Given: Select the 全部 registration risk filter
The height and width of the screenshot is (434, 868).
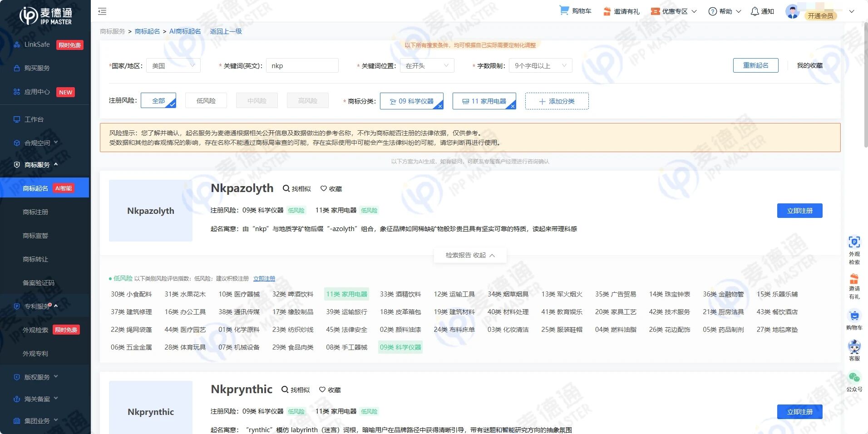Looking at the screenshot, I should click(x=158, y=101).
